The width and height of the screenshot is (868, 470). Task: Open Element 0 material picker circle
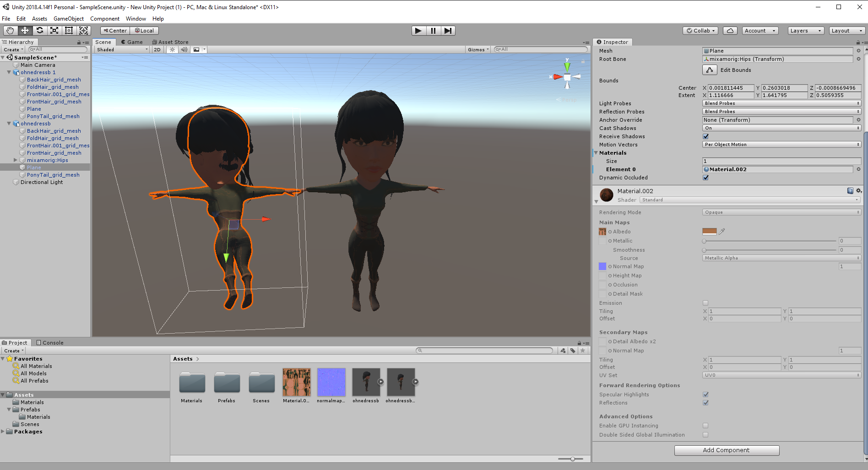[858, 169]
